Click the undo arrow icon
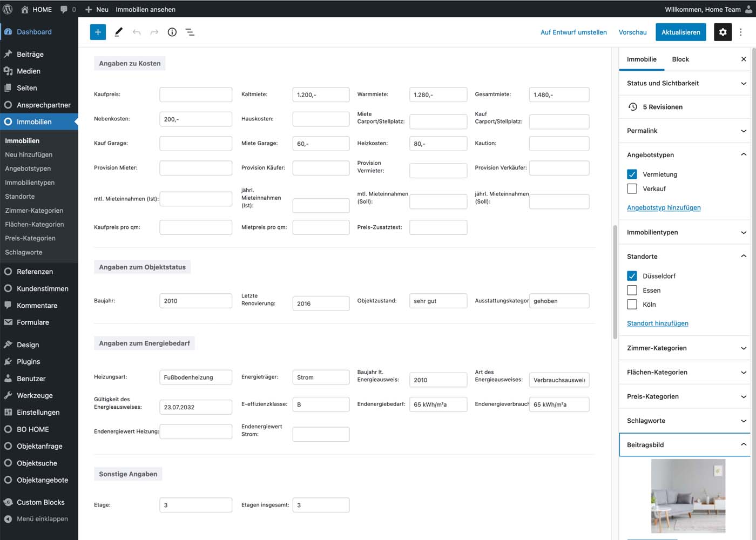Image resolution: width=756 pixels, height=540 pixels. pos(137,32)
